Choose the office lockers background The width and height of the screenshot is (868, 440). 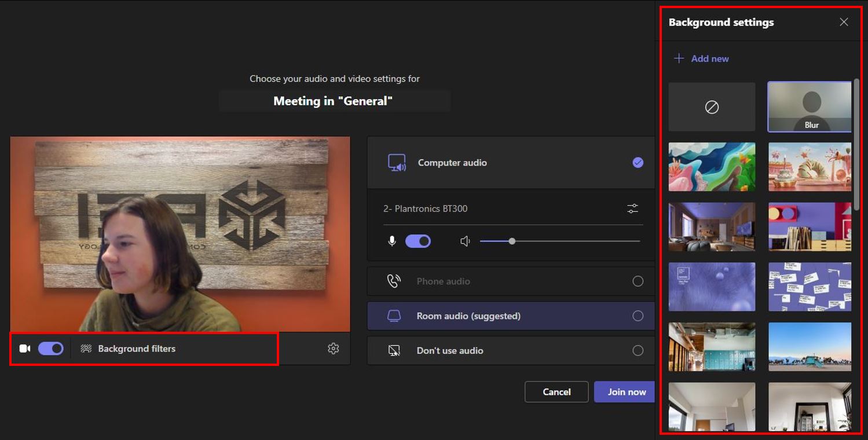click(712, 347)
